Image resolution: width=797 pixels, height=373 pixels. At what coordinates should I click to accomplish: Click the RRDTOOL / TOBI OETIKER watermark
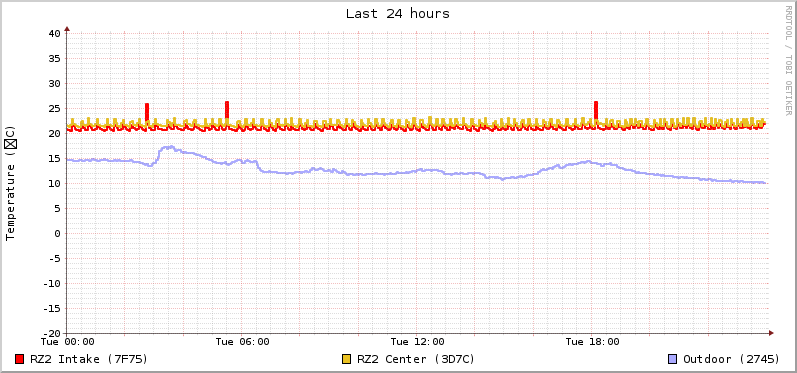pos(788,60)
